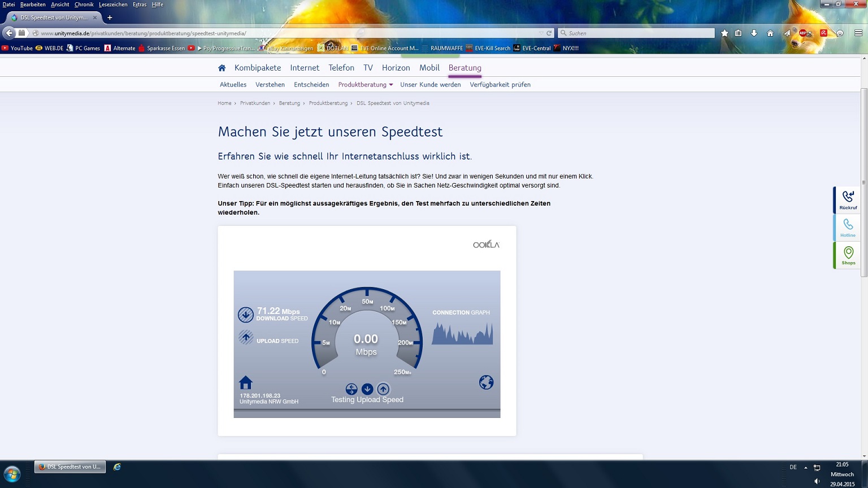Open the EVE-Kill Search bookmark
Viewport: 868px width, 488px height.
pos(488,48)
